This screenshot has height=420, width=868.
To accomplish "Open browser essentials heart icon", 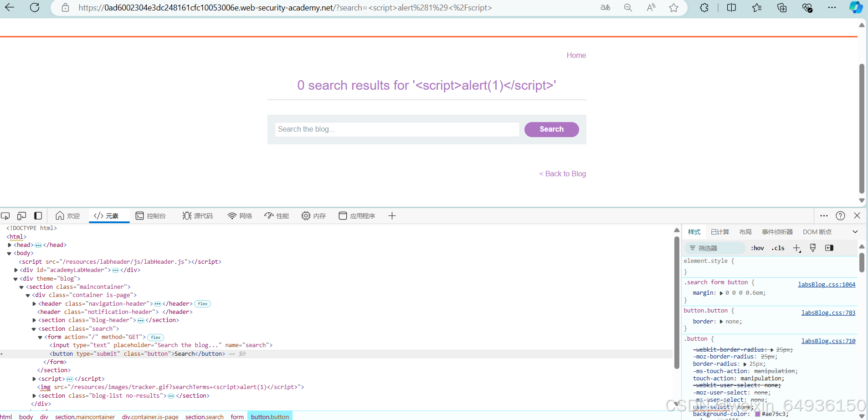I will tap(807, 7).
